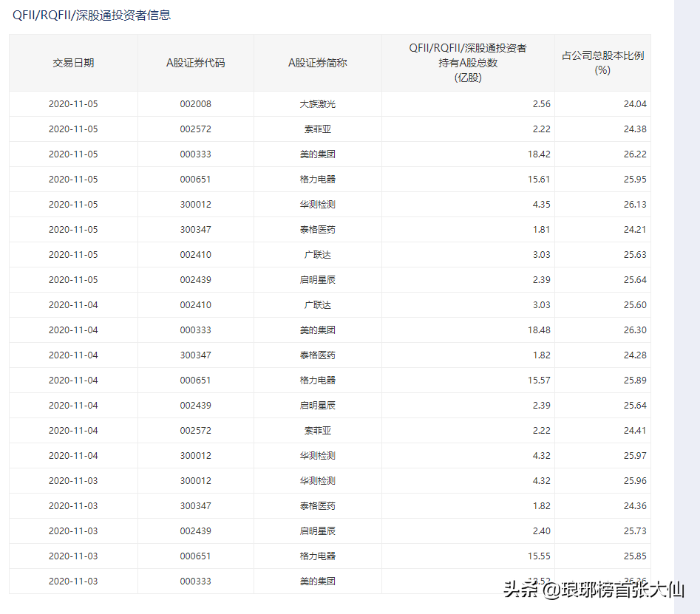Click 广联达 in the 2020-11-04 row
700x614 pixels.
317,304
